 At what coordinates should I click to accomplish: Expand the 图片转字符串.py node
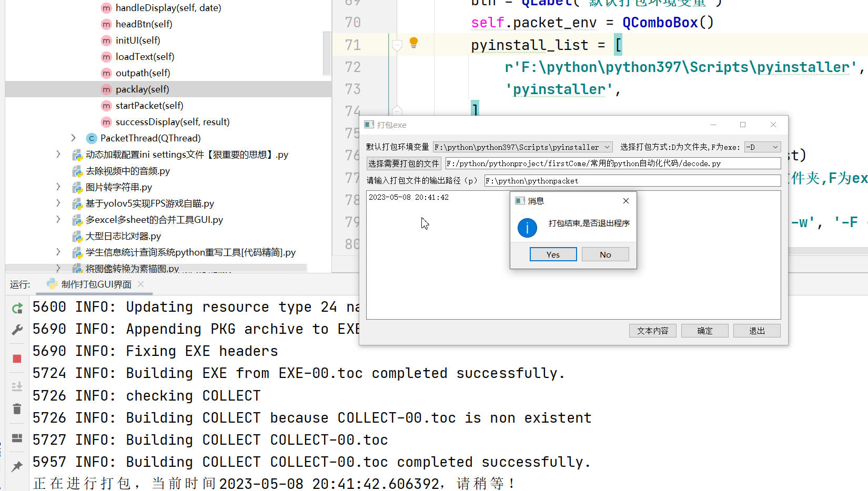coord(58,187)
